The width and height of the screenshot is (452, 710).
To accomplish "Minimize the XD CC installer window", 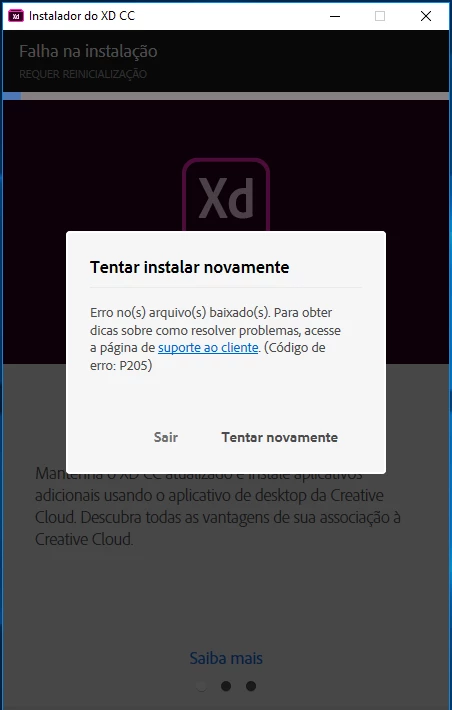I will click(335, 16).
